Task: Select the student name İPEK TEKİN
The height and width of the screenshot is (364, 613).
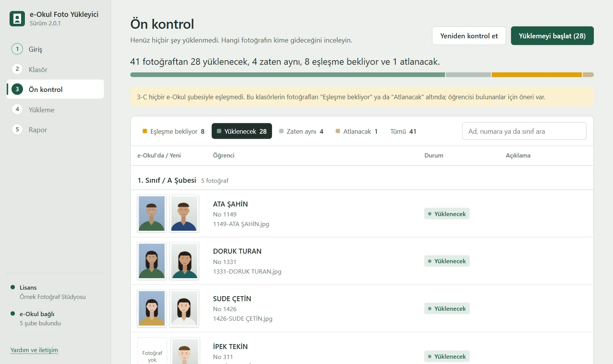Action: pyautogui.click(x=230, y=346)
